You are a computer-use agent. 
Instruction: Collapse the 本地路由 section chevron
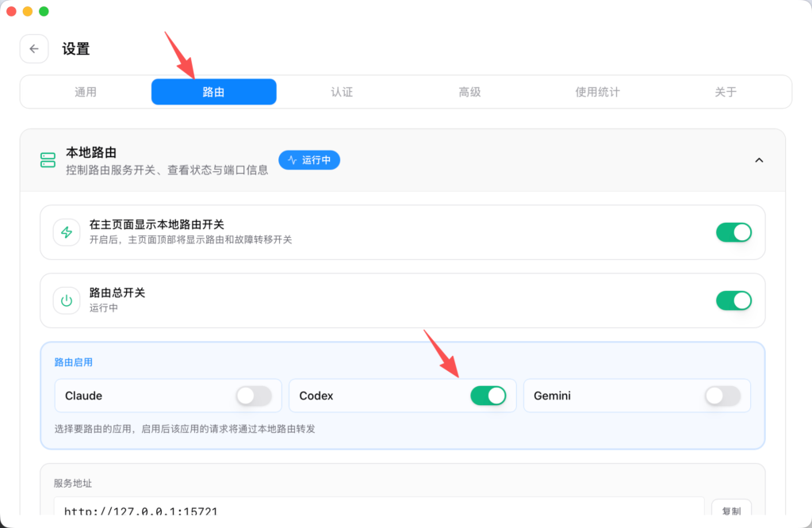(x=759, y=160)
